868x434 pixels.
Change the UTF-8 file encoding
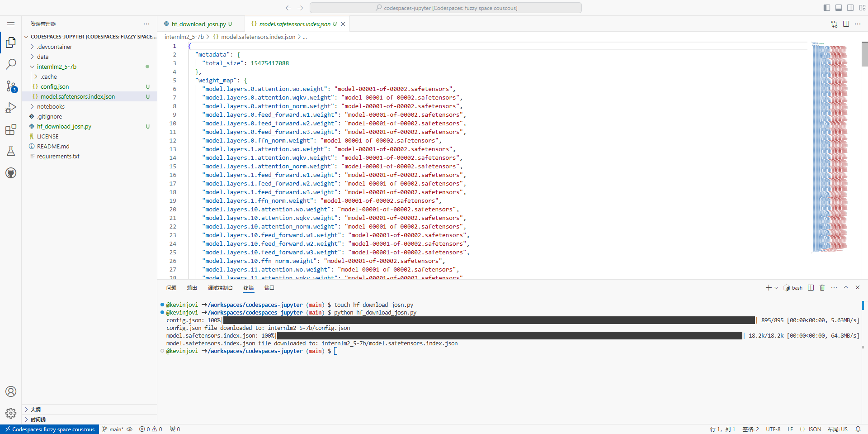pos(773,429)
